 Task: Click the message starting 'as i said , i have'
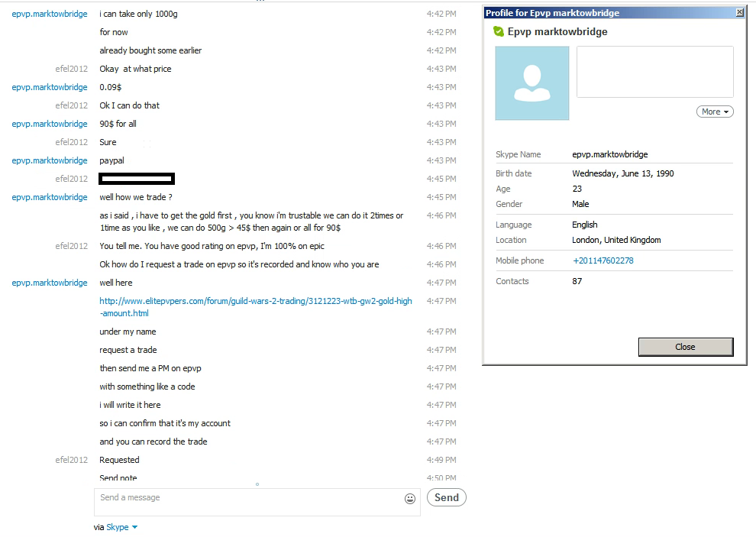(x=251, y=222)
